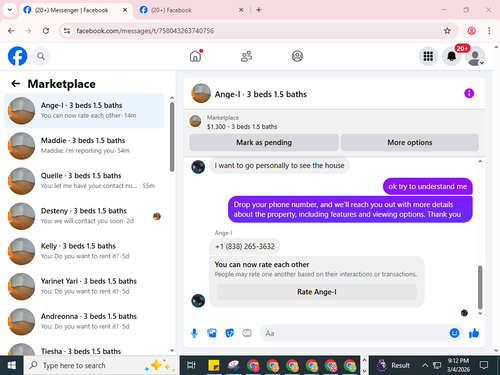Send a thumbs-up like
The image size is (500, 375).
474,333
